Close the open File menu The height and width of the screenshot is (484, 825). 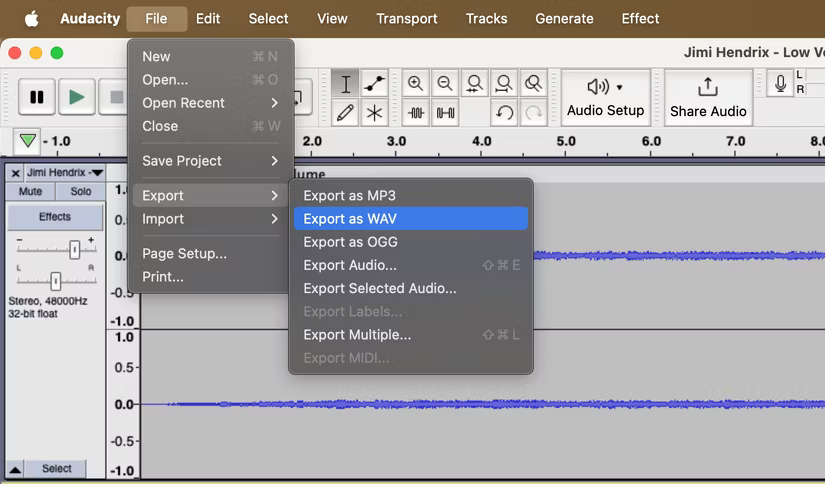click(156, 18)
